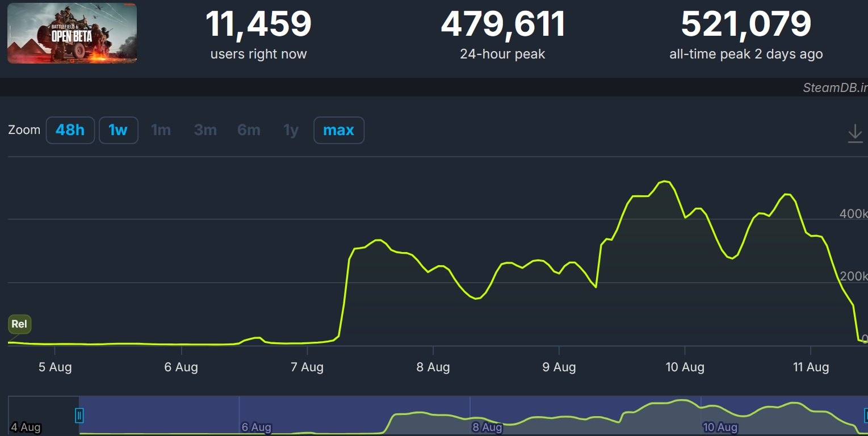Click the 10 Aug main axis label
The width and height of the screenshot is (868, 436).
click(685, 367)
